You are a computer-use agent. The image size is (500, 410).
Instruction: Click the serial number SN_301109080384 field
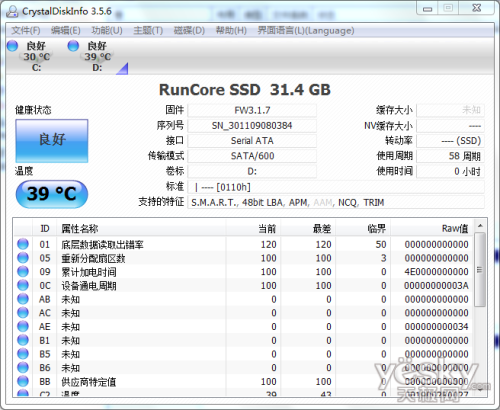252,126
